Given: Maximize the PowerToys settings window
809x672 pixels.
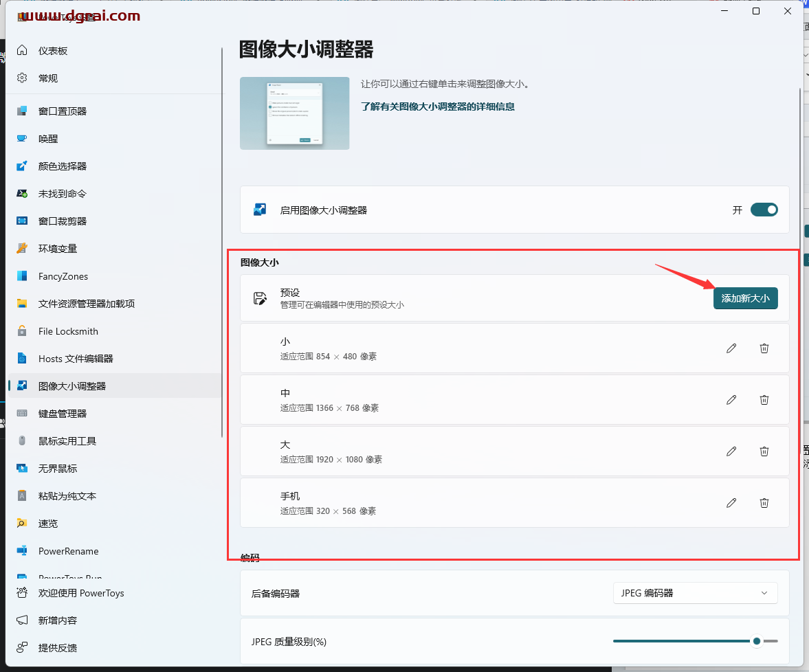Looking at the screenshot, I should point(756,12).
